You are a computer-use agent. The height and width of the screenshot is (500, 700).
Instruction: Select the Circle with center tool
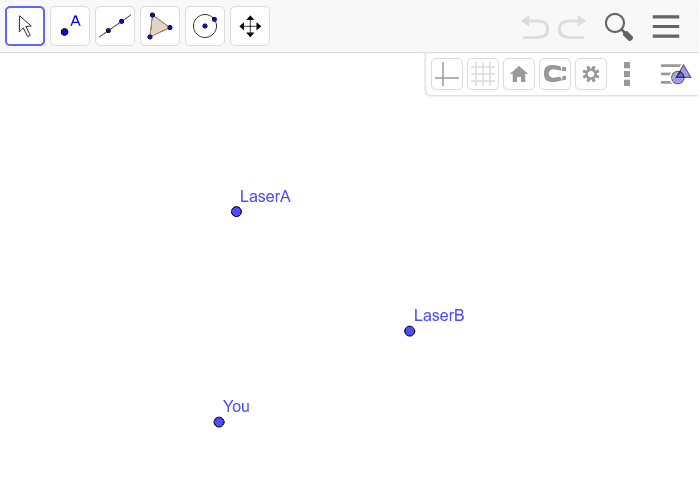coord(205,26)
